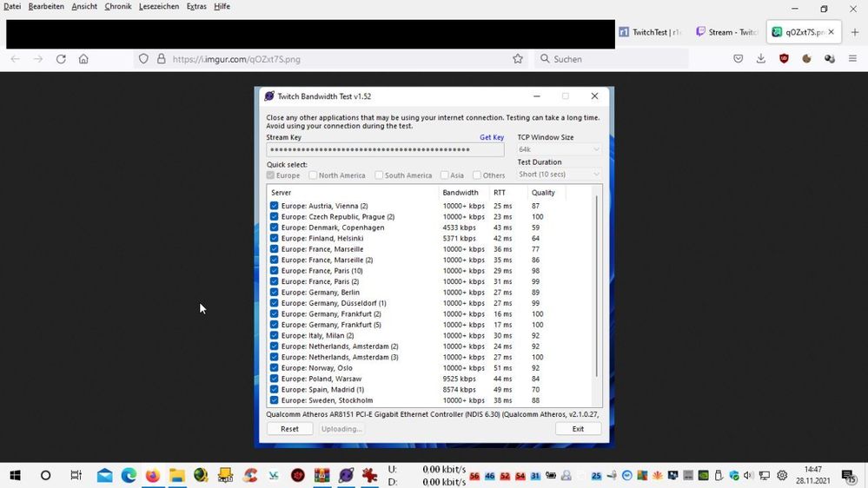
Task: Select the Poland, Warsaw row text
Action: [x=321, y=379]
